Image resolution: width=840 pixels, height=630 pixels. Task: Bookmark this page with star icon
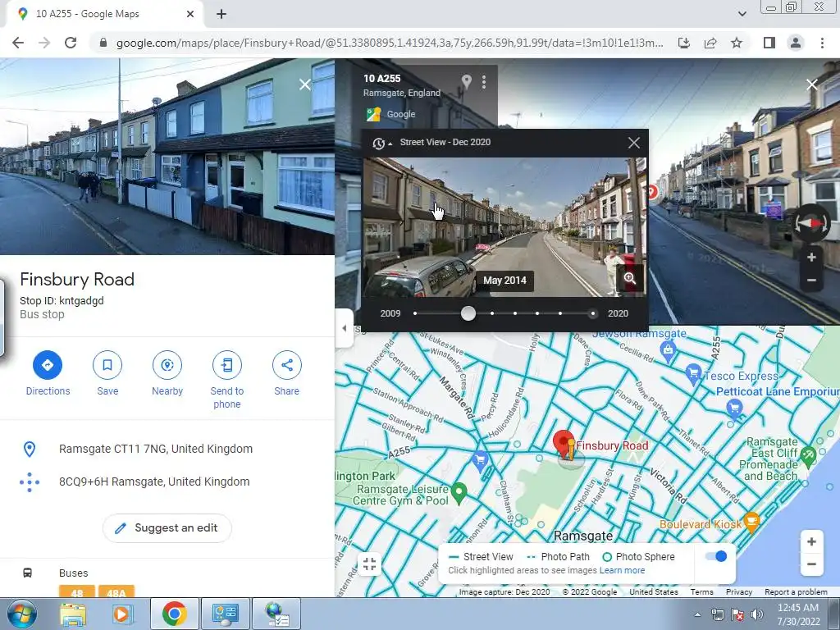point(737,43)
